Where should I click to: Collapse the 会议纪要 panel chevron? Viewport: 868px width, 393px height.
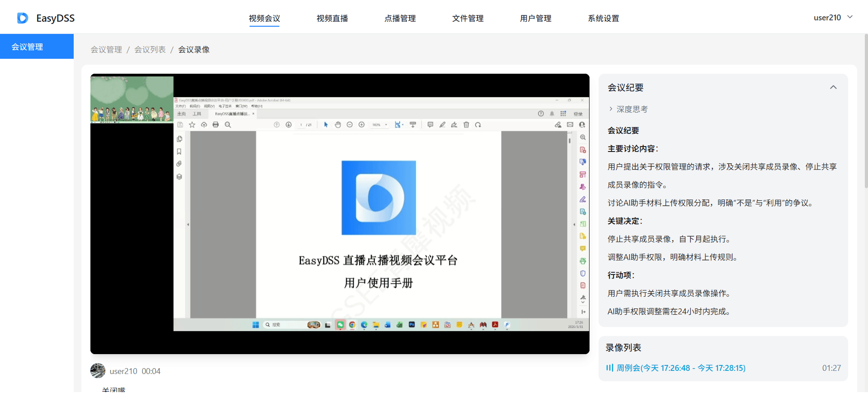click(x=833, y=87)
